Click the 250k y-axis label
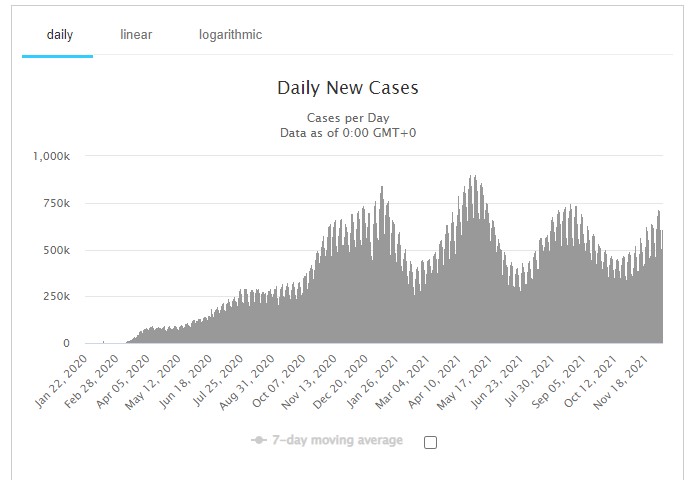Screen dimensions: 698x480 click(53, 297)
